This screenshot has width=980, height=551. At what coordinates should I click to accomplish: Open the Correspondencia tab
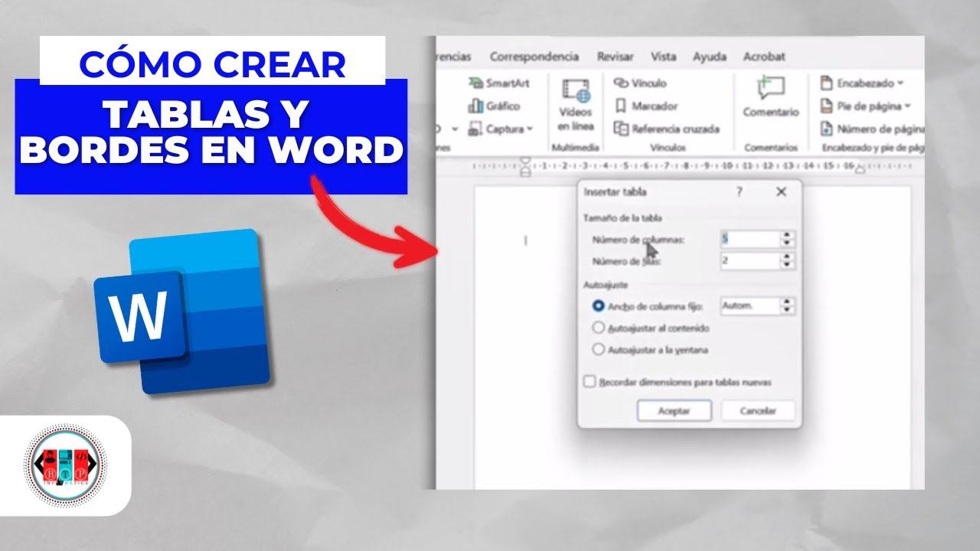pos(534,57)
